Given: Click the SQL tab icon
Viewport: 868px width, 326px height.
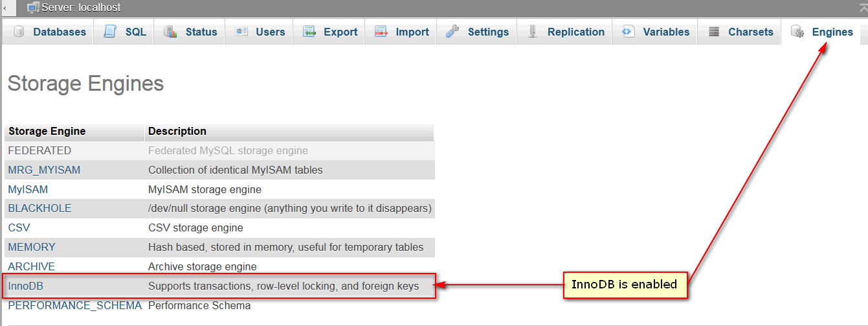Looking at the screenshot, I should click(111, 32).
